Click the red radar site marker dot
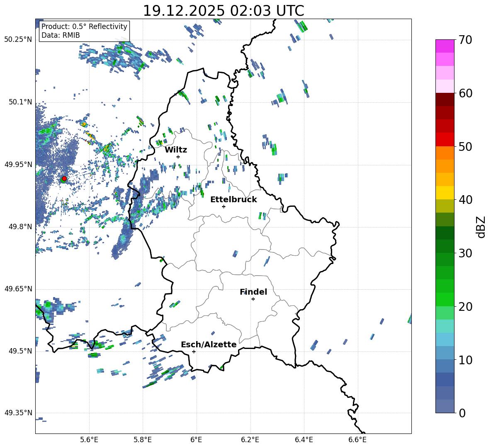 pos(64,179)
